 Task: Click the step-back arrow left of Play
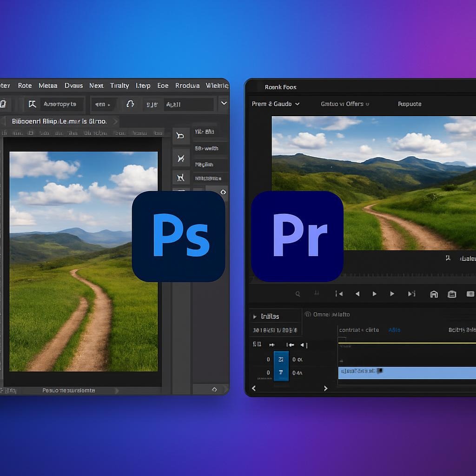click(x=357, y=294)
